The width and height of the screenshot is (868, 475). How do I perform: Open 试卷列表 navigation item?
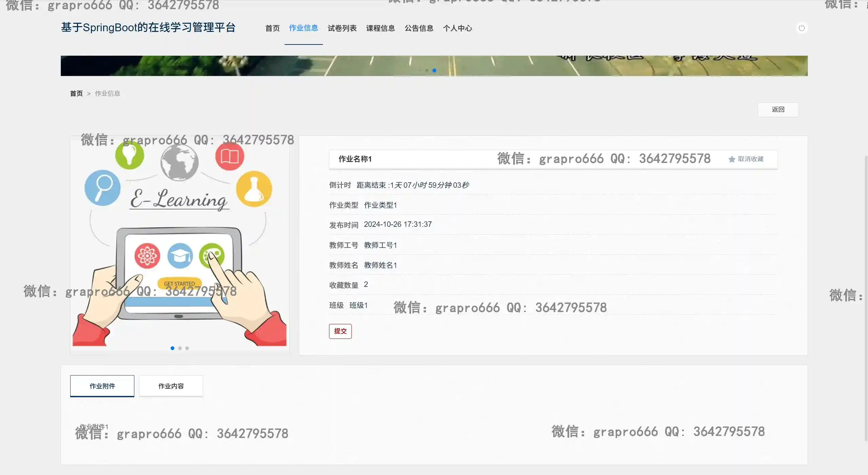pos(342,28)
